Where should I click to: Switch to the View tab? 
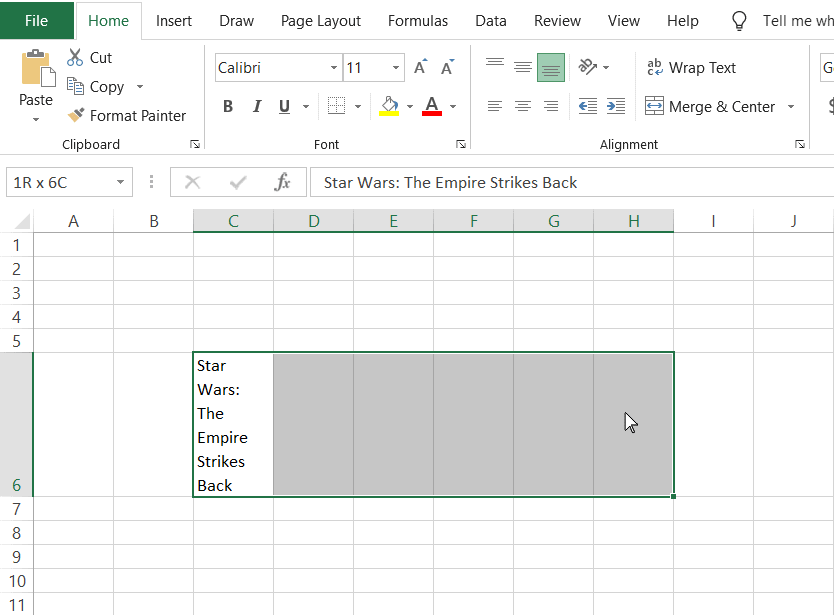point(623,21)
